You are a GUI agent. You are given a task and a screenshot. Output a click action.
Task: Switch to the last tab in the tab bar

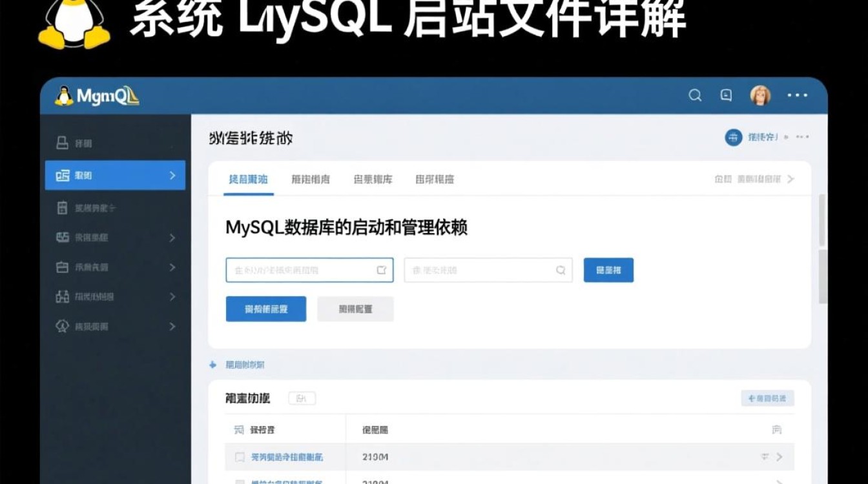tap(435, 179)
